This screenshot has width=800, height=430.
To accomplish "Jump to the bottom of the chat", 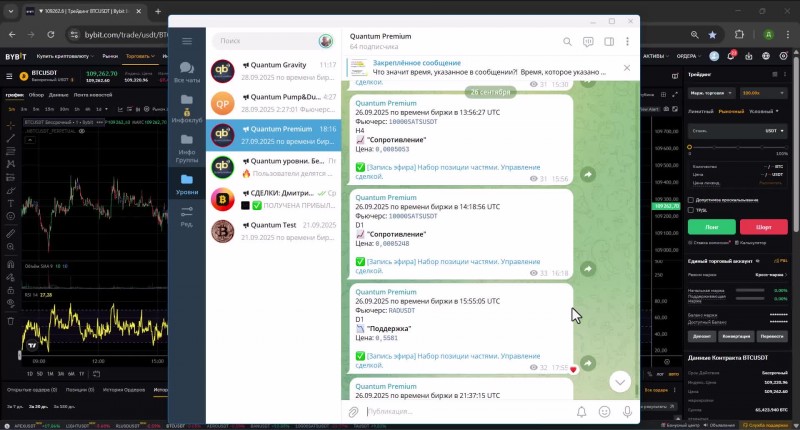I will [620, 382].
